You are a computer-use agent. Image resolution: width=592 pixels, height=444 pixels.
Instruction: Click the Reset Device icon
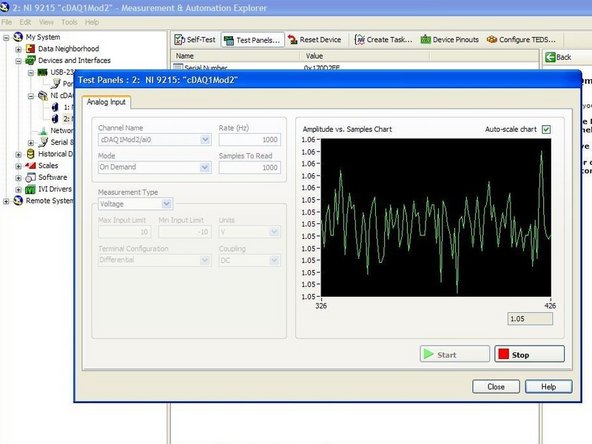(292, 39)
